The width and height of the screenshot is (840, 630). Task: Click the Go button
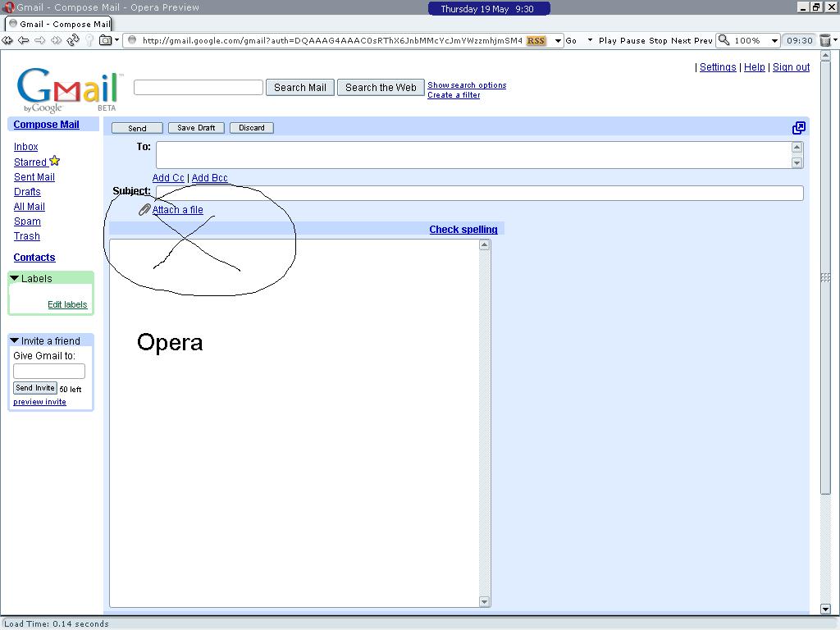tap(571, 41)
